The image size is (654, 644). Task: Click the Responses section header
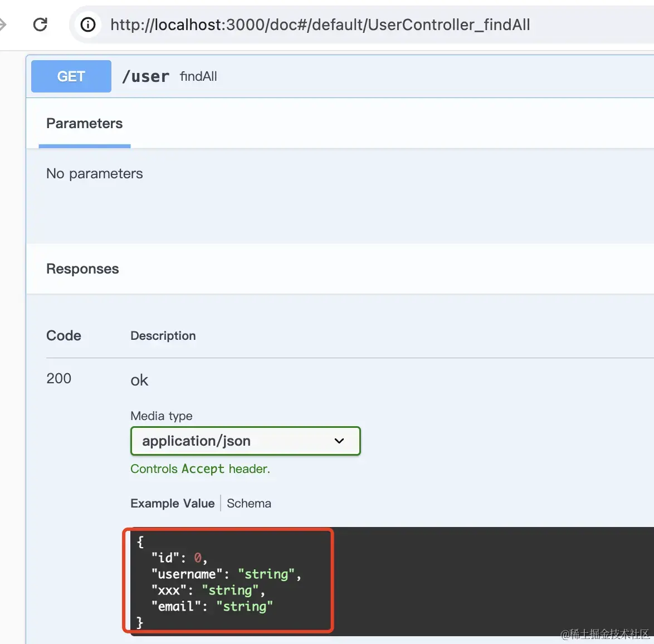(x=82, y=269)
